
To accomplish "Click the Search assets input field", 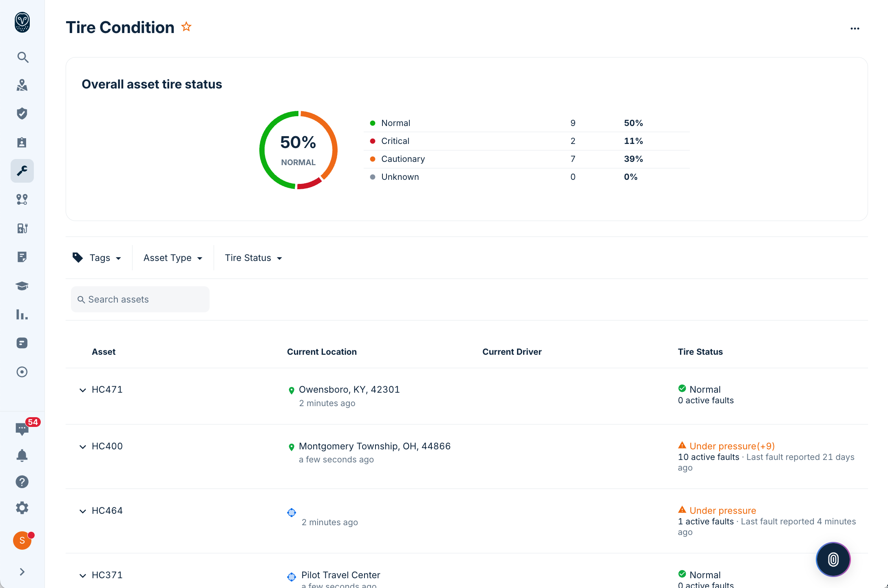I will pyautogui.click(x=140, y=299).
